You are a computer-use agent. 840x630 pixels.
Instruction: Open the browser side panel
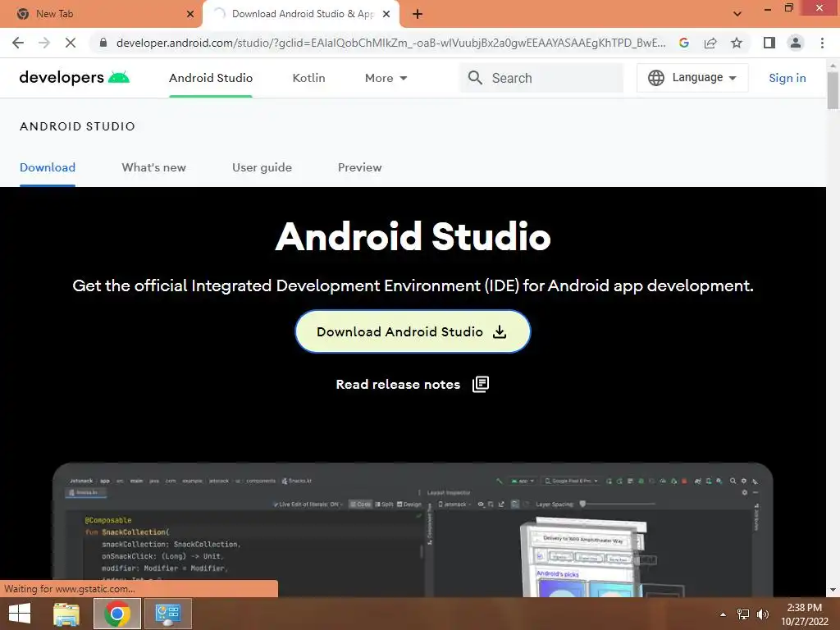[769, 43]
